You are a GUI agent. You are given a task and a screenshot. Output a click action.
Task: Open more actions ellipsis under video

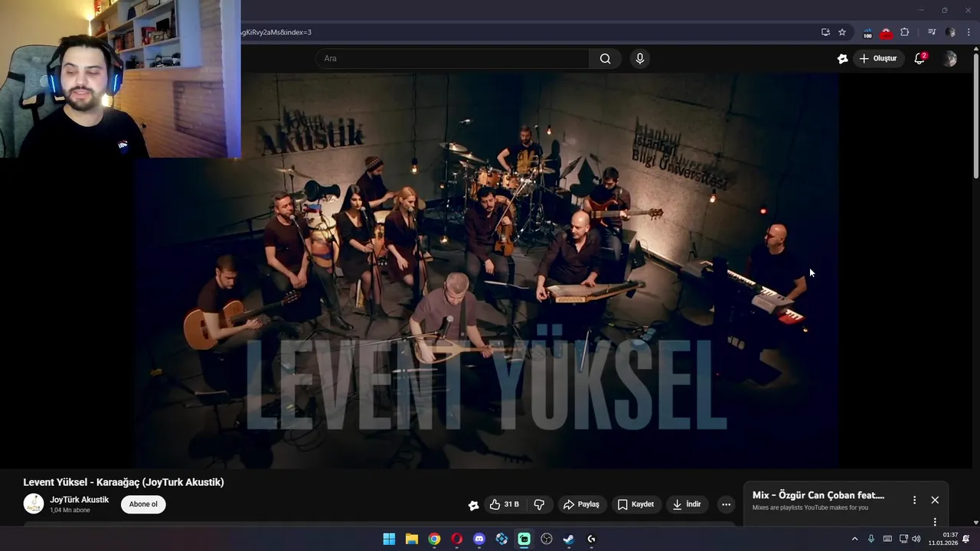pos(726,504)
